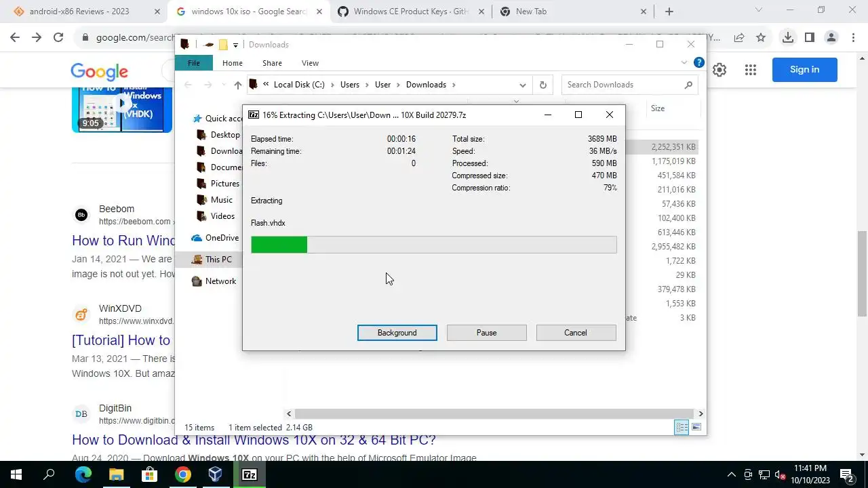The width and height of the screenshot is (868, 488).
Task: Reload the Chrome page
Action: [58, 38]
